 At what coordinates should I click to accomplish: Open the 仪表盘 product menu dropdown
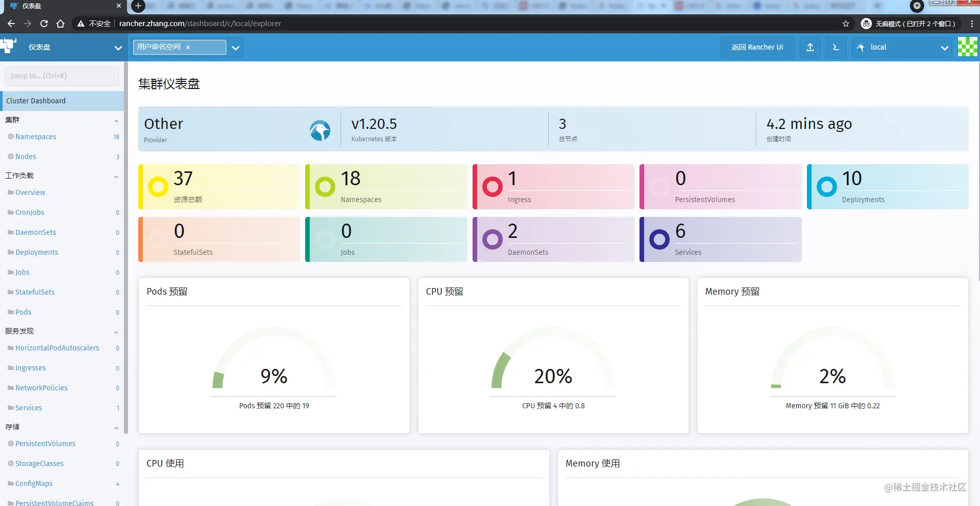coord(118,48)
